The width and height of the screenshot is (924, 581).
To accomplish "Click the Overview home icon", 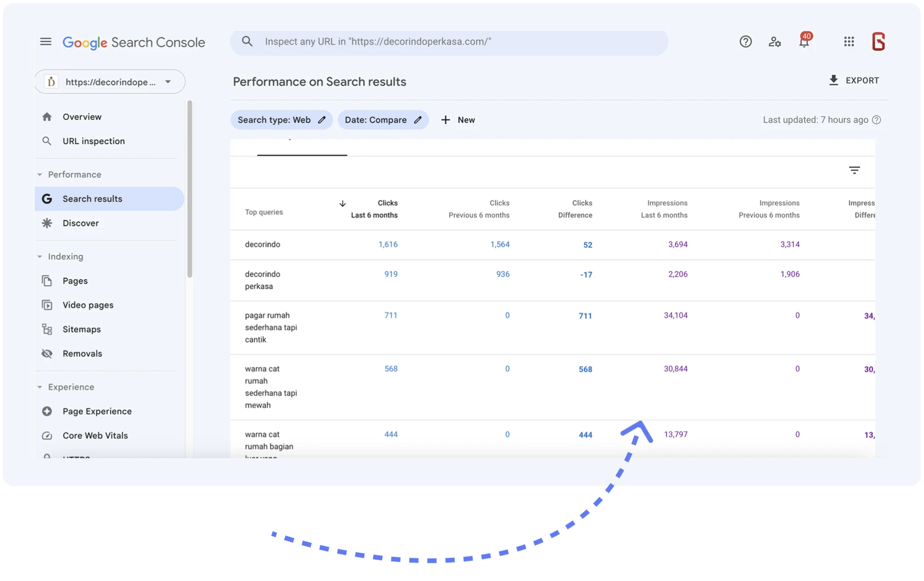I will [x=47, y=117].
